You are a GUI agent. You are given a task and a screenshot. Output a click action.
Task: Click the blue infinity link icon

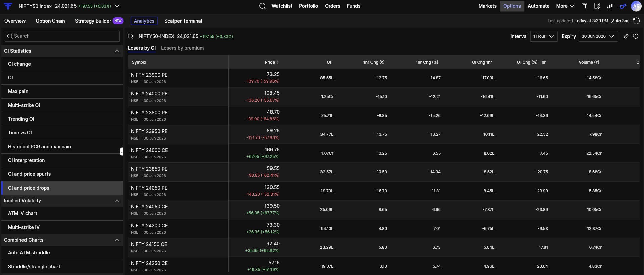623,6
